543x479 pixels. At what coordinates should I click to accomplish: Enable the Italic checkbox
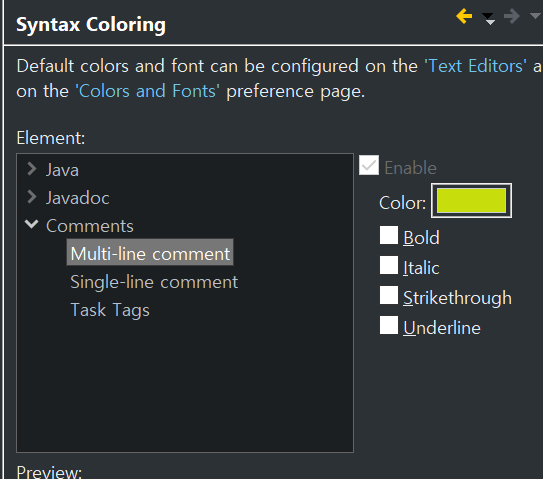point(389,265)
